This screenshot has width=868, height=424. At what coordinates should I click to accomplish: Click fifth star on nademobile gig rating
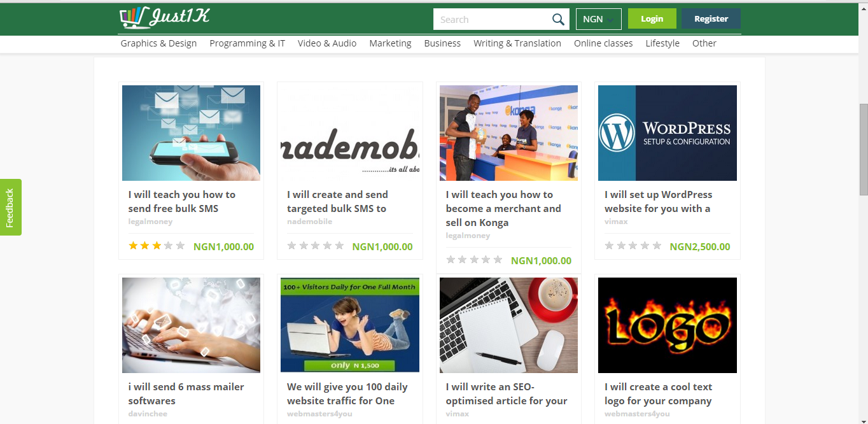coord(339,246)
